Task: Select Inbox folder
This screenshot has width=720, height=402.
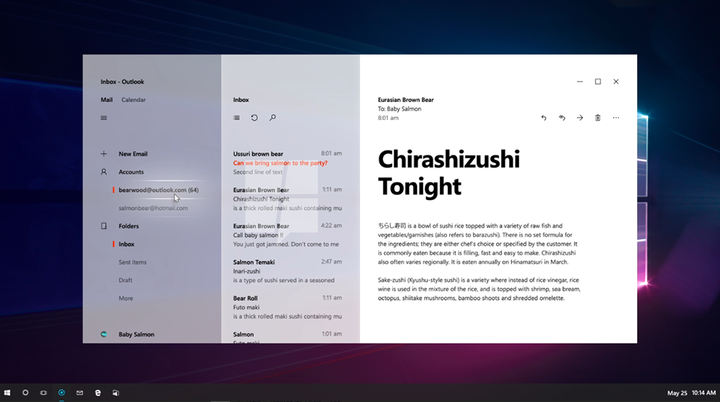Action: pos(126,244)
